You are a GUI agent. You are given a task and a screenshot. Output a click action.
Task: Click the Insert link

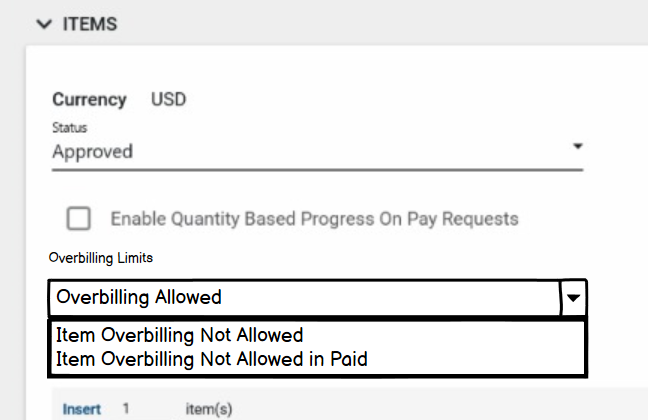pyautogui.click(x=81, y=409)
